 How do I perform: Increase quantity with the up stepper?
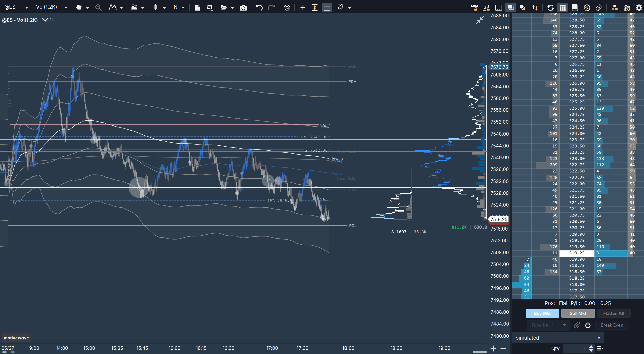click(x=591, y=346)
